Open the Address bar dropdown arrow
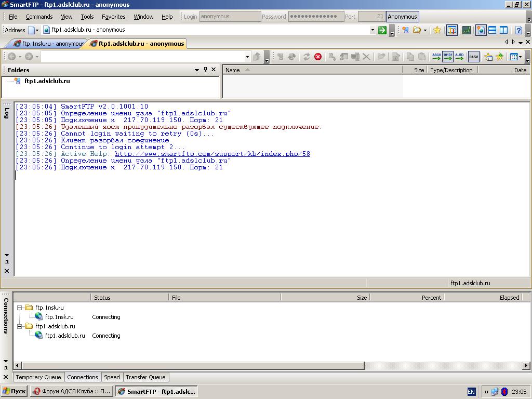 [373, 30]
